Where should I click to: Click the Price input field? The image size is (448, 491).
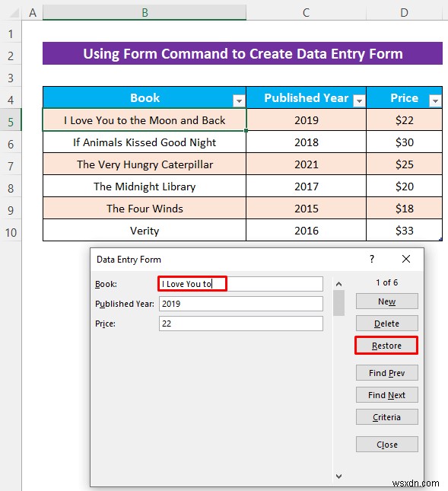pyautogui.click(x=241, y=324)
